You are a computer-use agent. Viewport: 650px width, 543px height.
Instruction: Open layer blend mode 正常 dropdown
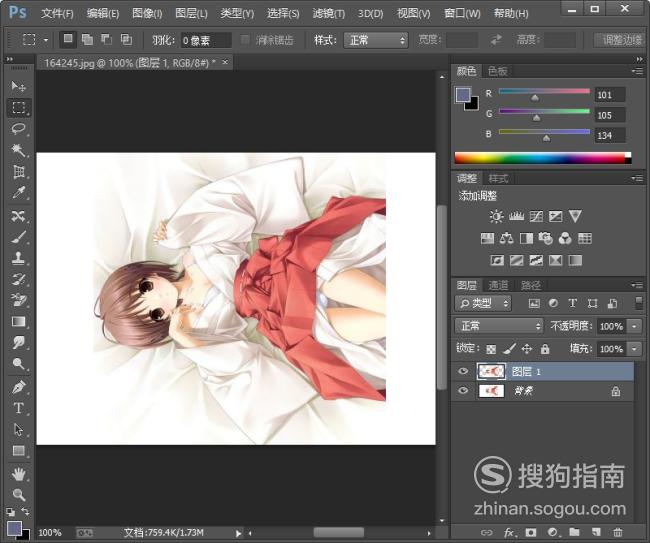(499, 326)
